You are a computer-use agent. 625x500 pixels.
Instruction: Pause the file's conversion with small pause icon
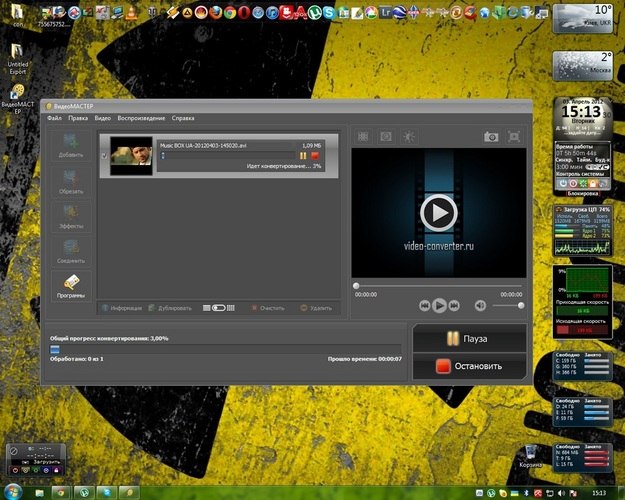[x=303, y=155]
